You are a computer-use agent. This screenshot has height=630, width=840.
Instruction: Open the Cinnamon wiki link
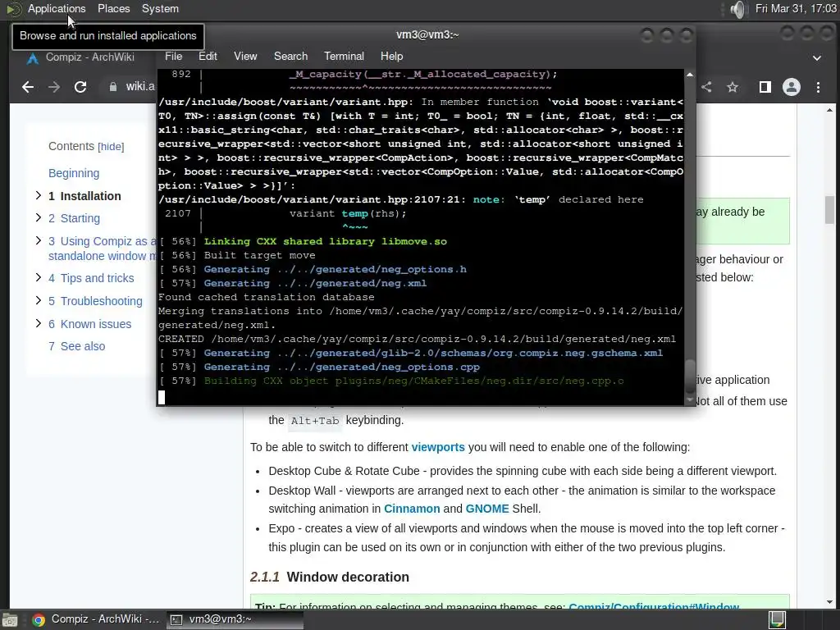point(412,509)
